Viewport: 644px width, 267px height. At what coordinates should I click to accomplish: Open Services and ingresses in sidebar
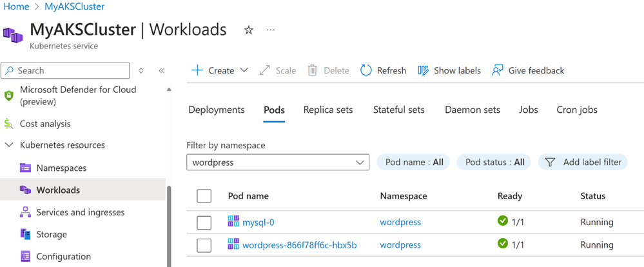[81, 212]
